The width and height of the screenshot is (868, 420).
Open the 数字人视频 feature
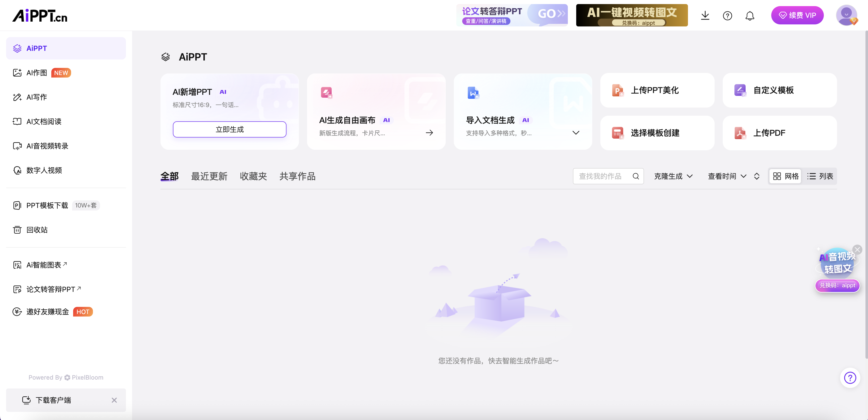click(x=44, y=170)
